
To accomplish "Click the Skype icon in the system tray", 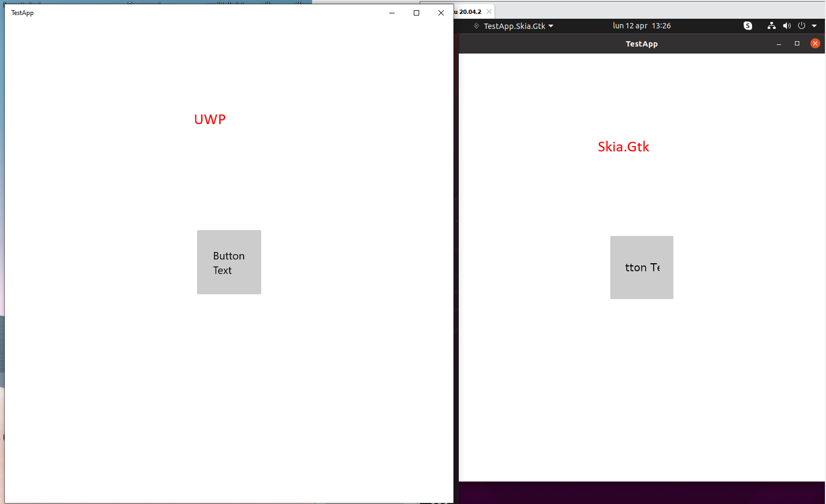I will tap(747, 25).
